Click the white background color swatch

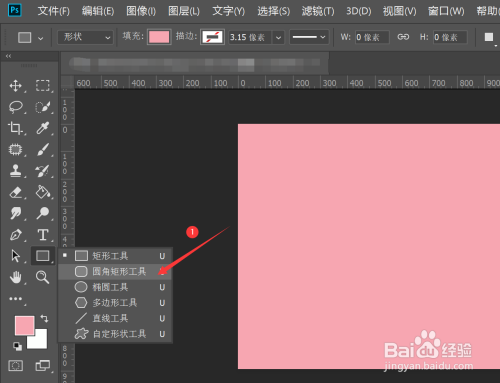(39, 341)
